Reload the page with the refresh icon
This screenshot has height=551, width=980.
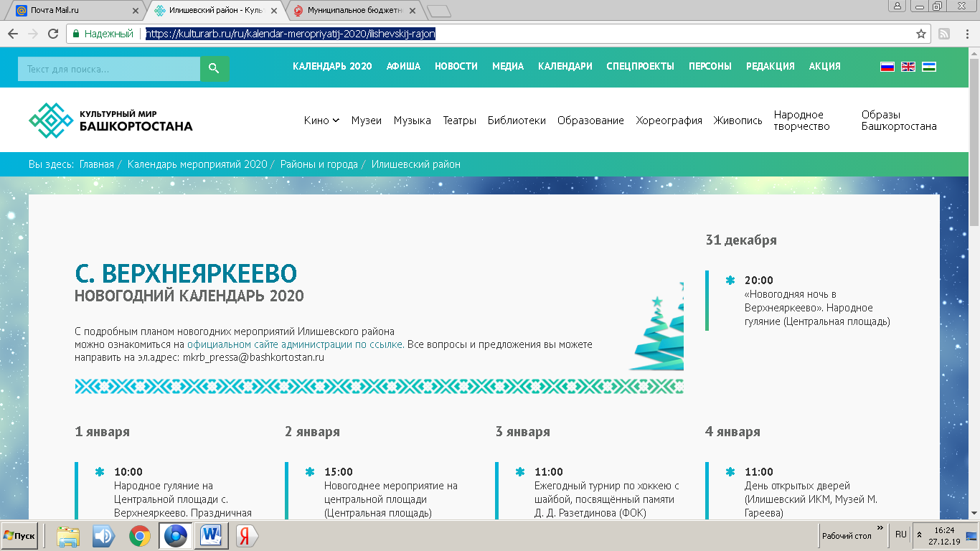[52, 34]
